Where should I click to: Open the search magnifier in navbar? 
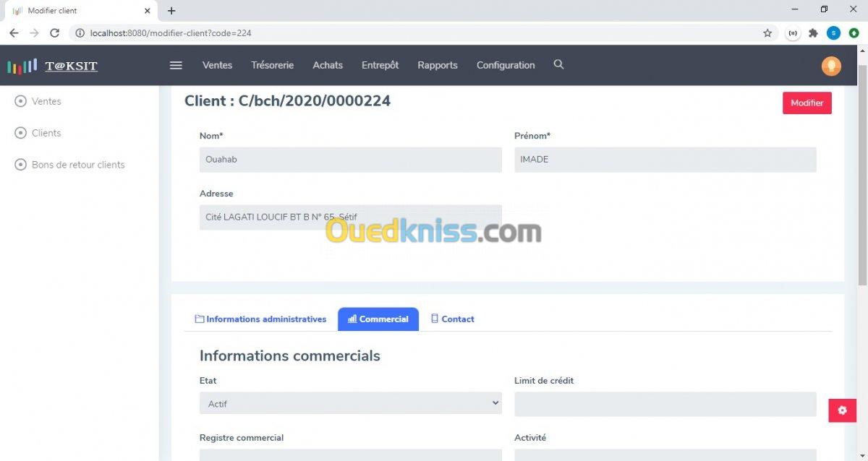pos(558,64)
